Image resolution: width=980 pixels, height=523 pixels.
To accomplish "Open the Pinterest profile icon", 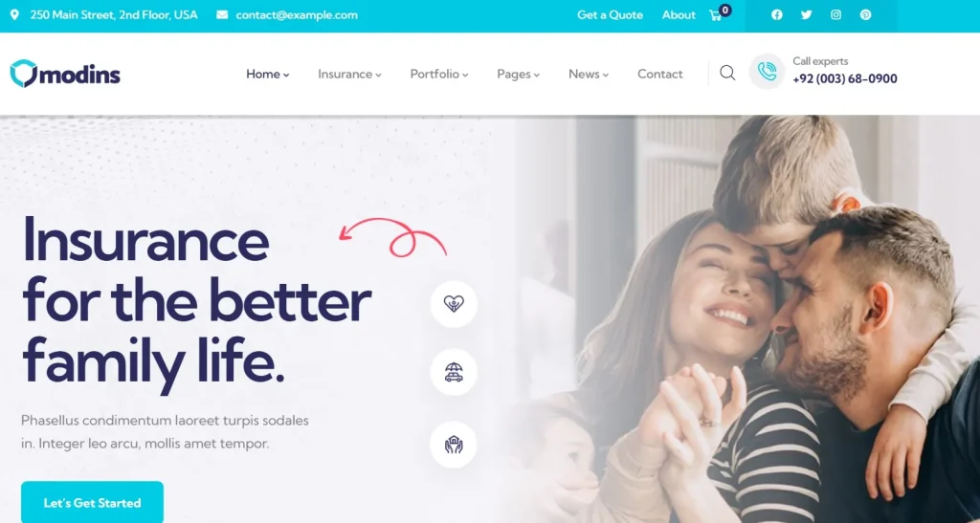I will pos(865,15).
